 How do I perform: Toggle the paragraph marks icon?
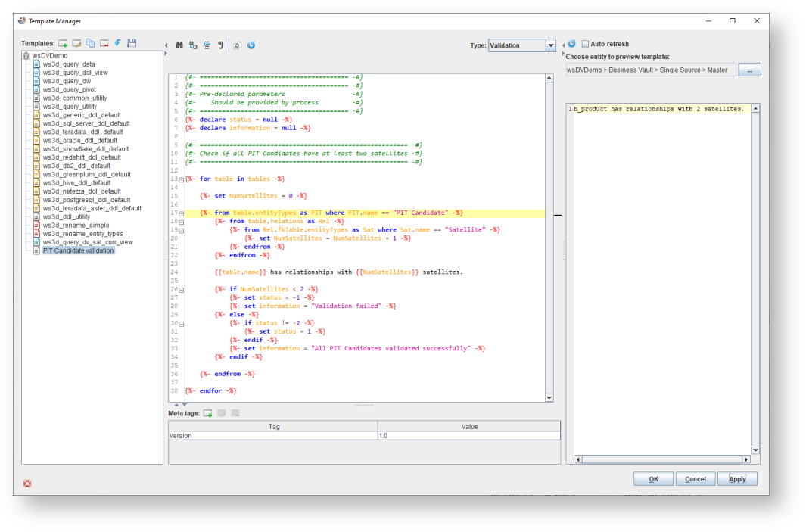click(220, 45)
